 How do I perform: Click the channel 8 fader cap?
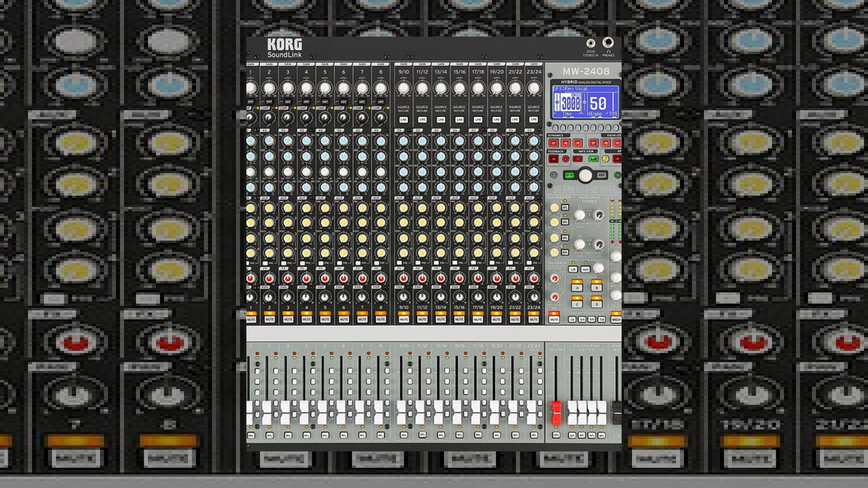point(378,413)
